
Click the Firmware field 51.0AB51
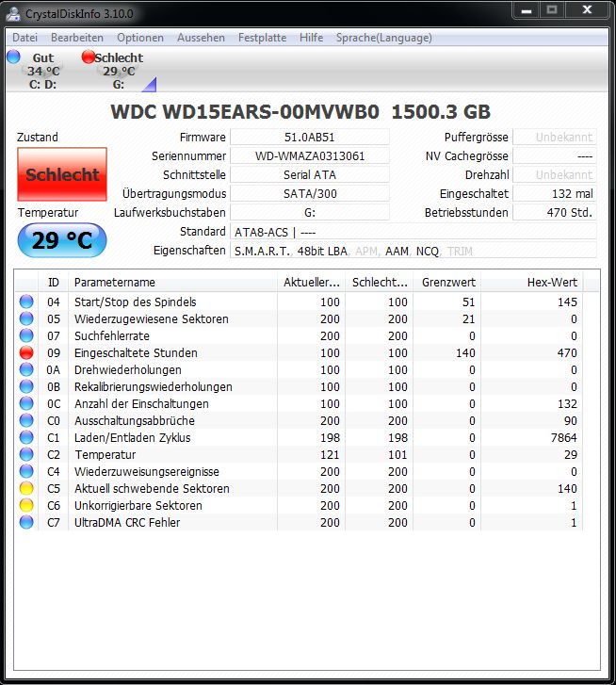[x=310, y=138]
